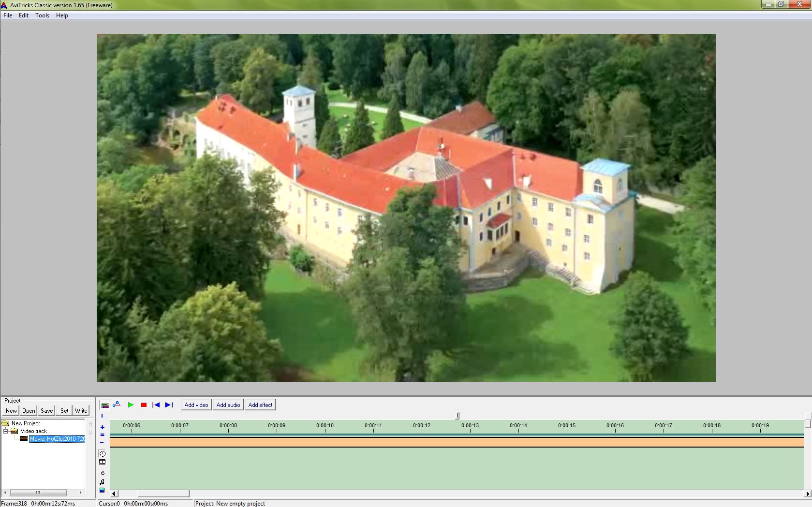812x507 pixels.
Task: Click the 0:00:19 ruler label
Action: tap(760, 426)
